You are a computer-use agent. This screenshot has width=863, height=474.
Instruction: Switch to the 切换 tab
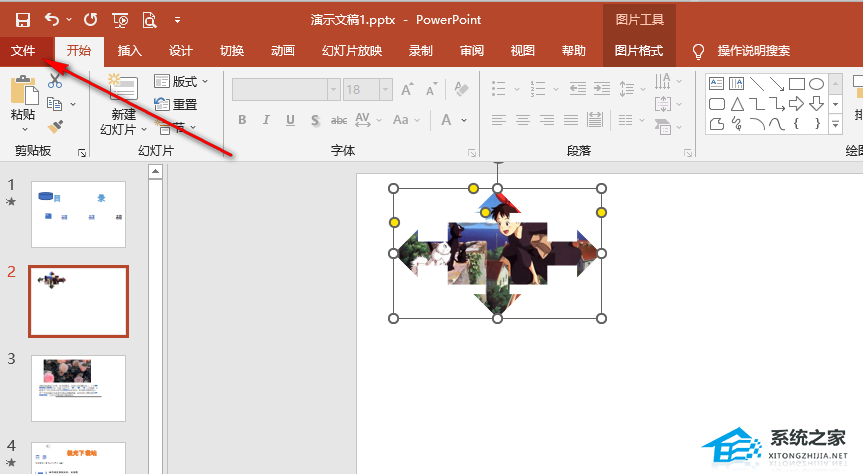click(x=232, y=51)
